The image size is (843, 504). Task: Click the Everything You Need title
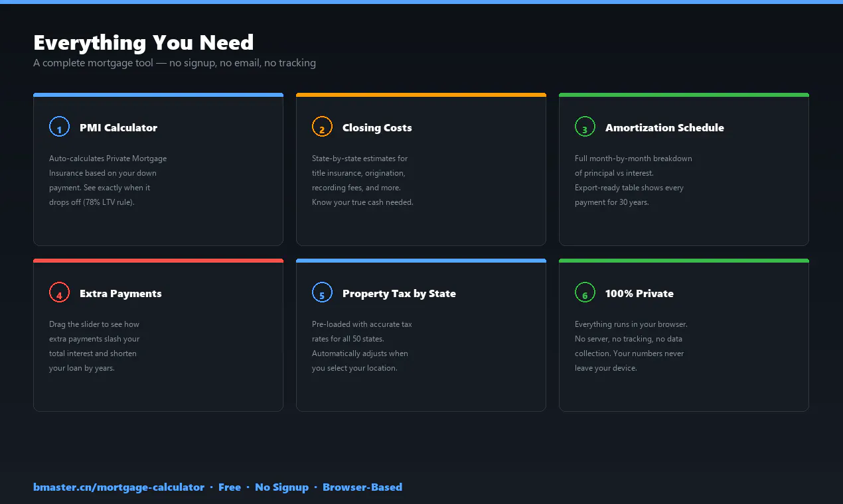143,42
